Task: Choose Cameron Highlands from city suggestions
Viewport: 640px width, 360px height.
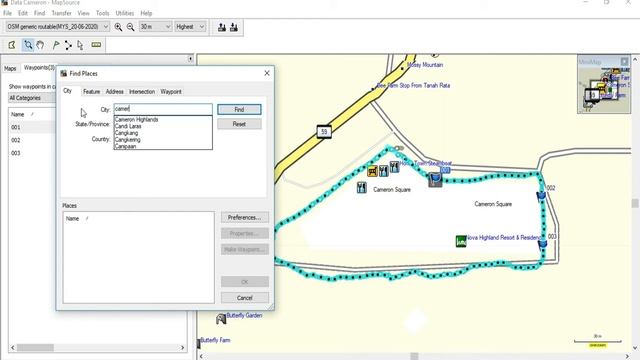Action: (136, 120)
